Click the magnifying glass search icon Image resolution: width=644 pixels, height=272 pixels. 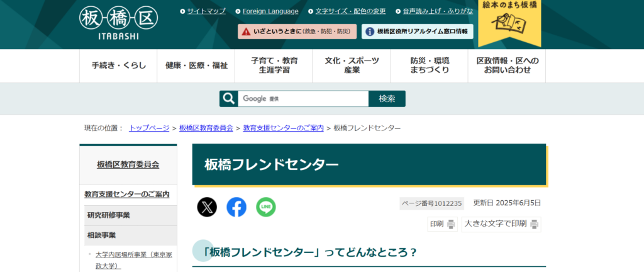pyautogui.click(x=229, y=99)
